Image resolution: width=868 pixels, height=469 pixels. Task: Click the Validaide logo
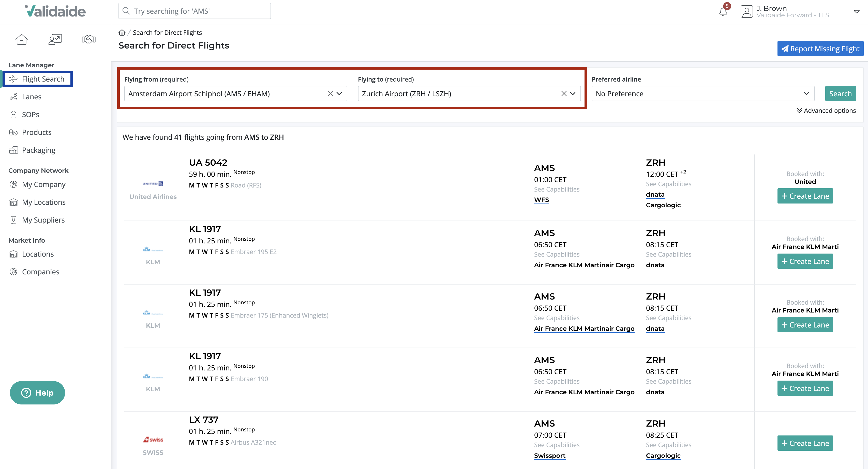55,11
